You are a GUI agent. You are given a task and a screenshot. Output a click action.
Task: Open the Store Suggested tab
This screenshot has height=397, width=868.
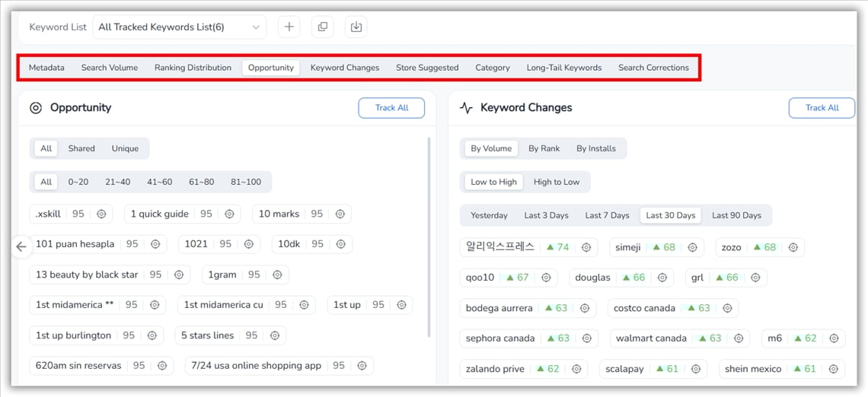click(x=427, y=68)
